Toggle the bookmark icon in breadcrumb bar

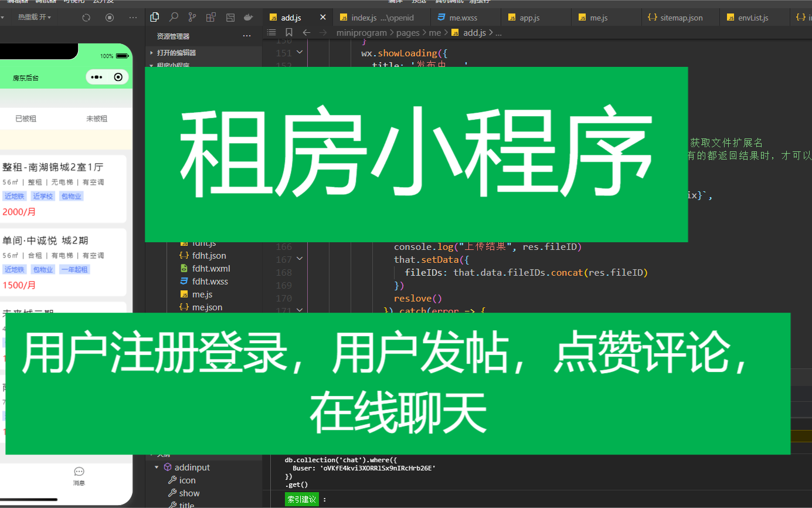pyautogui.click(x=289, y=33)
